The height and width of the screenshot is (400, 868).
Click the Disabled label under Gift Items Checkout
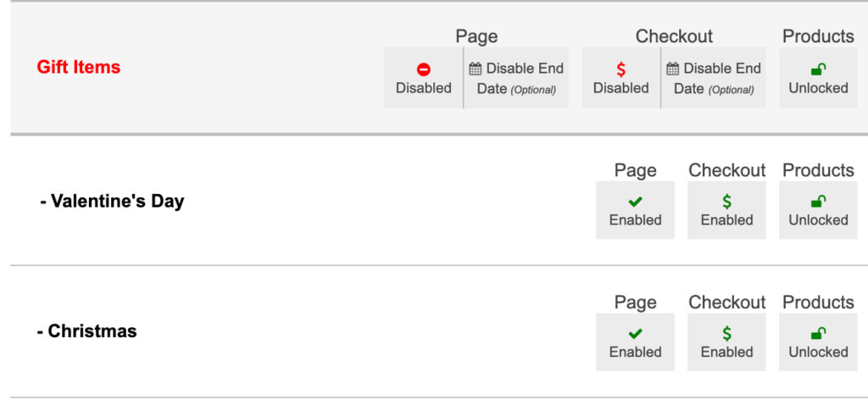point(620,88)
